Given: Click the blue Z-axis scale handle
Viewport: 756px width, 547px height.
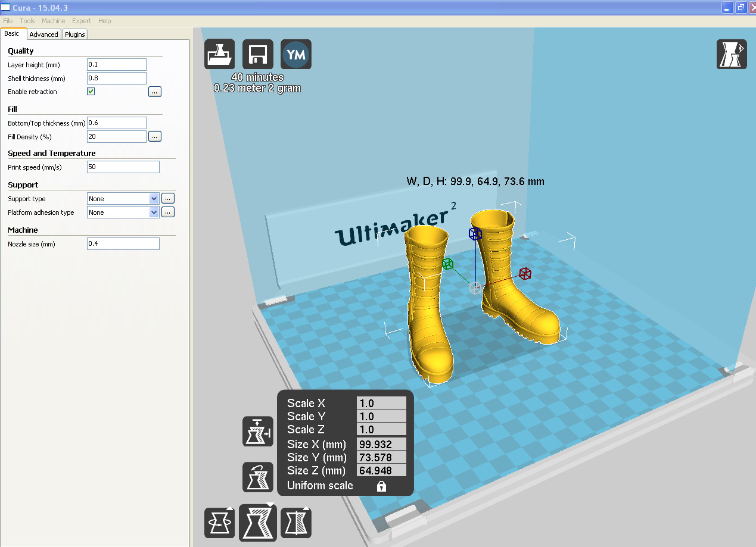Looking at the screenshot, I should coord(475,233).
